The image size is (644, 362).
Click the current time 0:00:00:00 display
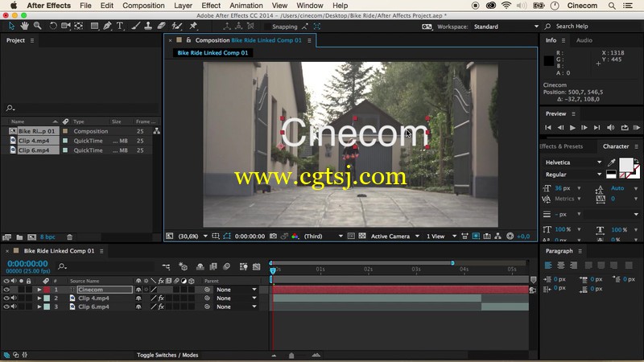[x=27, y=264]
